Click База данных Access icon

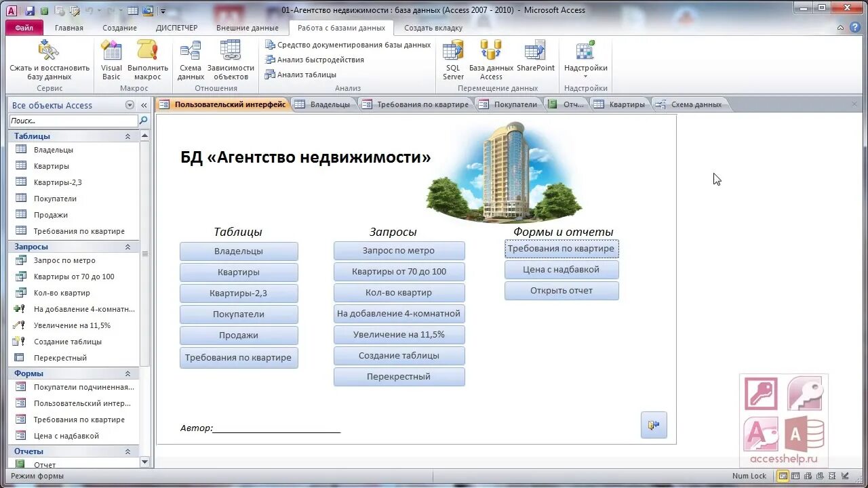coord(491,51)
